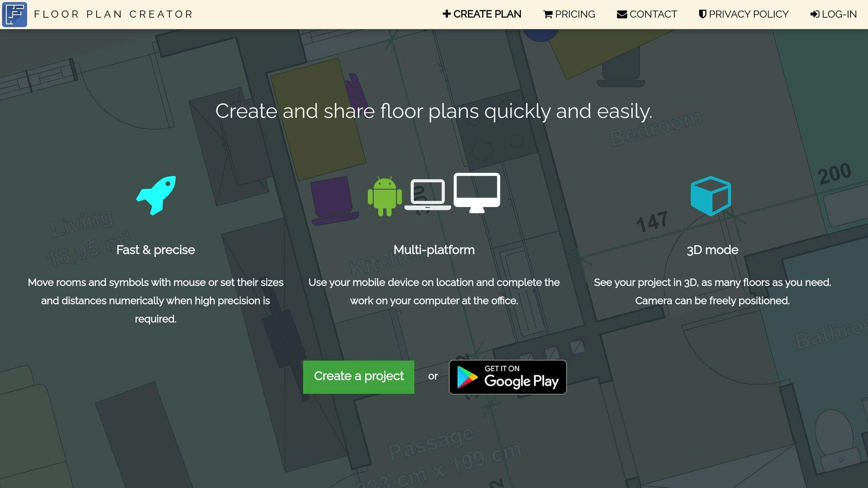Screen dimensions: 868x488
Task: Click the main headline about creating floor plans
Action: (x=434, y=111)
